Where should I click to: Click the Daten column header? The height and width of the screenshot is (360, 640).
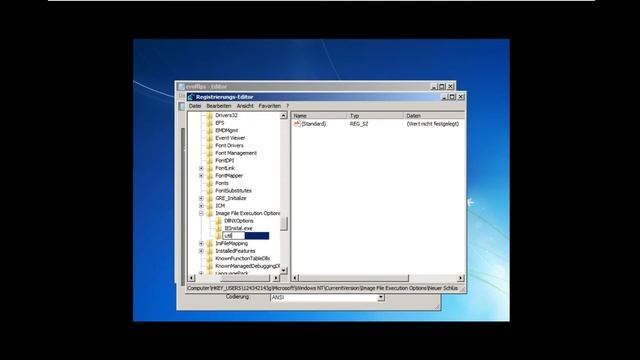coord(434,116)
